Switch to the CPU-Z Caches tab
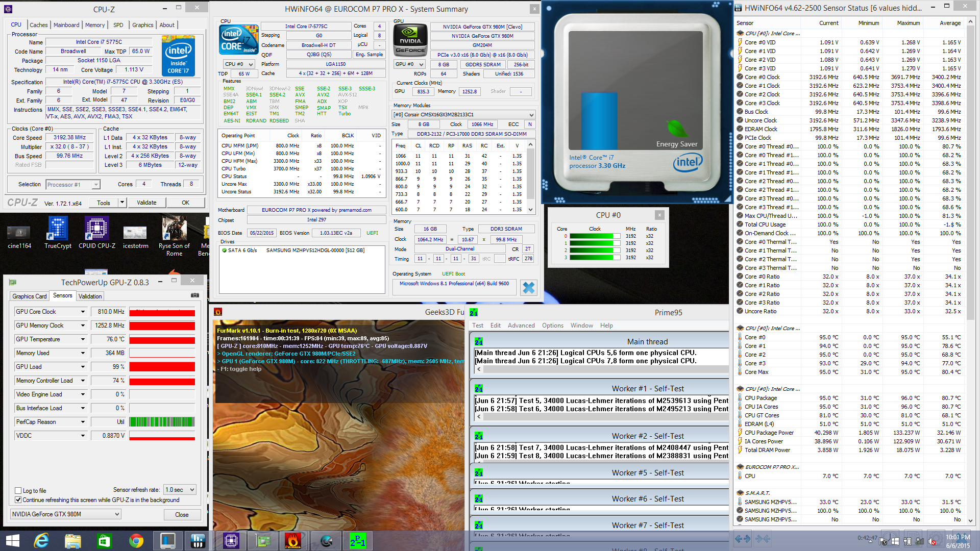 pyautogui.click(x=38, y=25)
